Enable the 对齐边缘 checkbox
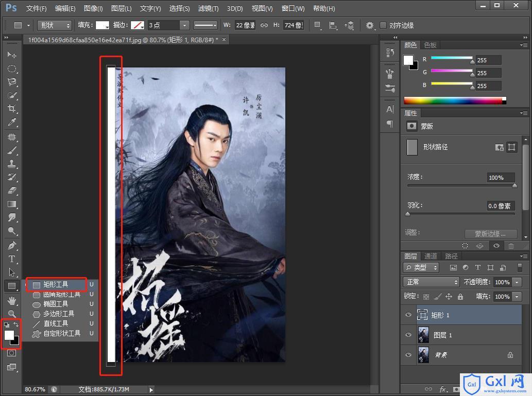 383,25
